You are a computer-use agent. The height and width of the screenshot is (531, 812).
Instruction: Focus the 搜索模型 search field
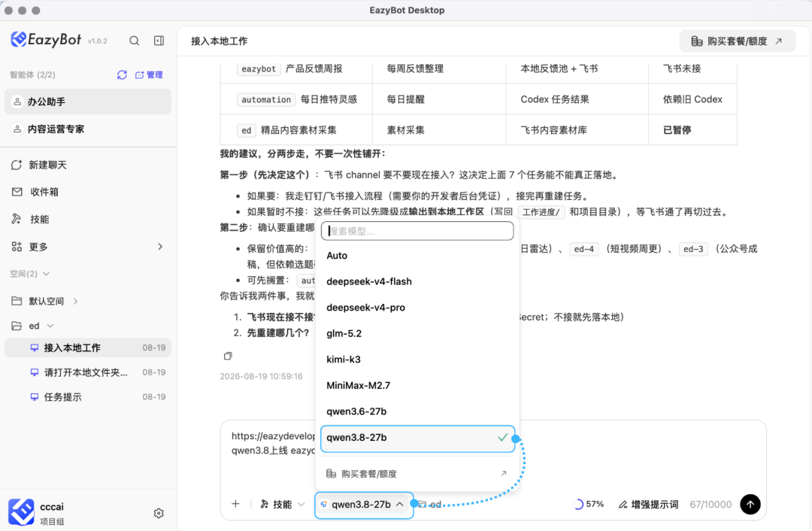tap(417, 231)
